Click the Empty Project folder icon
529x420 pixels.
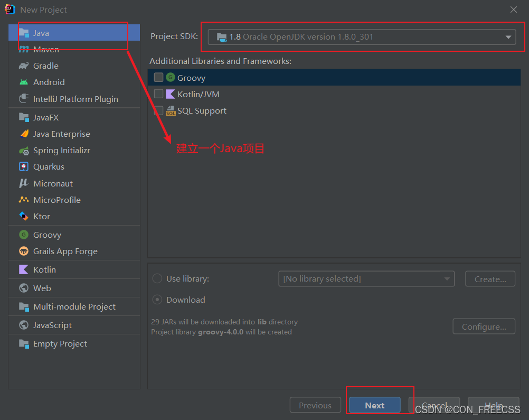tap(24, 344)
